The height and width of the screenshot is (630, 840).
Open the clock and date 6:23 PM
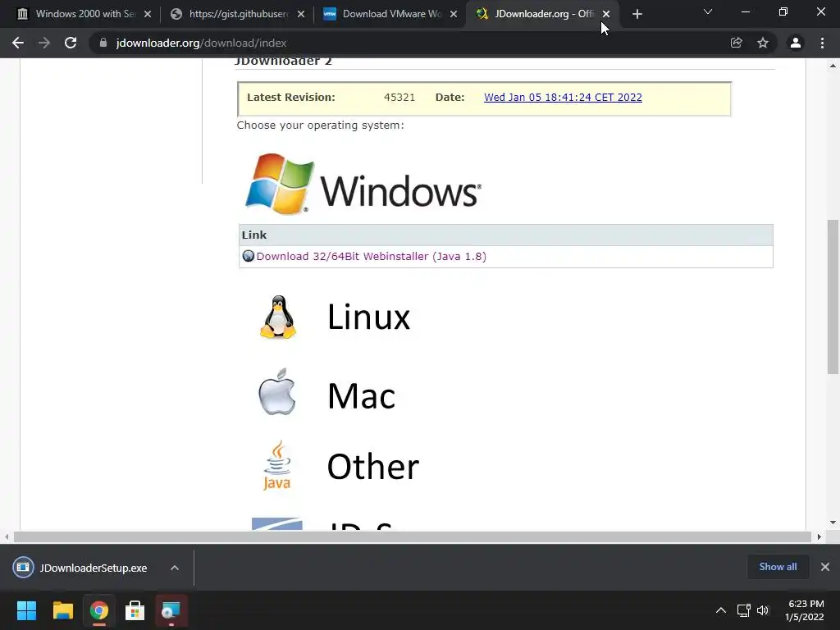coord(806,610)
